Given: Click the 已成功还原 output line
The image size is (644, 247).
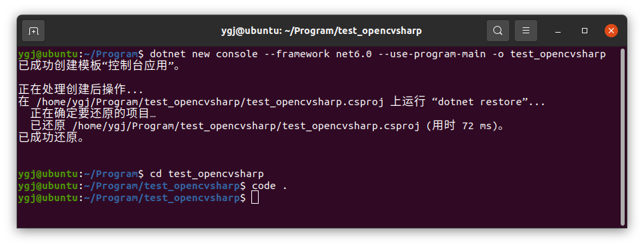Looking at the screenshot, I should (51, 138).
